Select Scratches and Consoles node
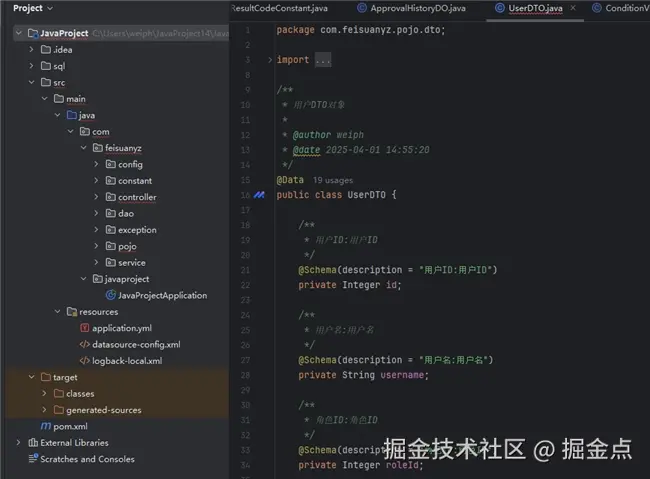650x479 pixels. tap(87, 459)
